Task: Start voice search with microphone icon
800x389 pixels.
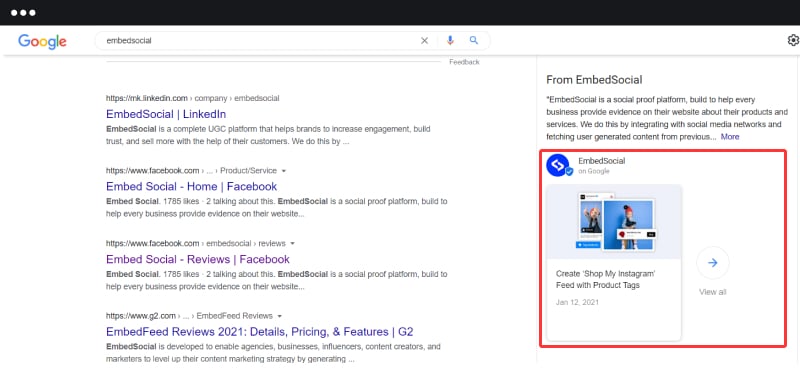Action: coord(450,41)
